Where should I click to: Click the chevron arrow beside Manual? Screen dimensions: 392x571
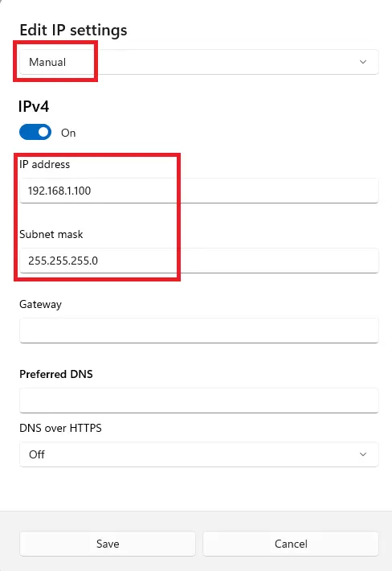point(363,62)
